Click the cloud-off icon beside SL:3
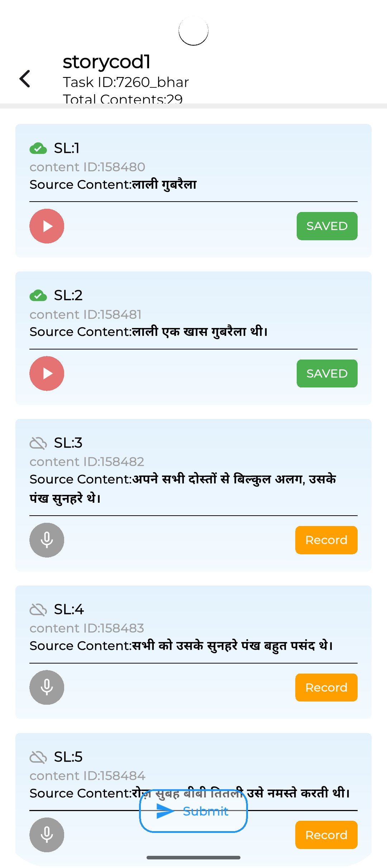Image resolution: width=387 pixels, height=868 pixels. pos(38,443)
